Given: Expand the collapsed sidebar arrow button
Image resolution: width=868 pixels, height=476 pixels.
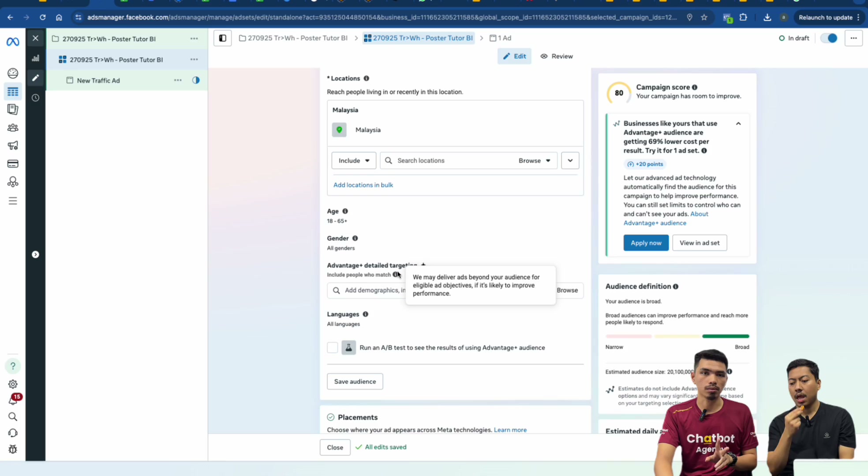Looking at the screenshot, I should [36, 255].
